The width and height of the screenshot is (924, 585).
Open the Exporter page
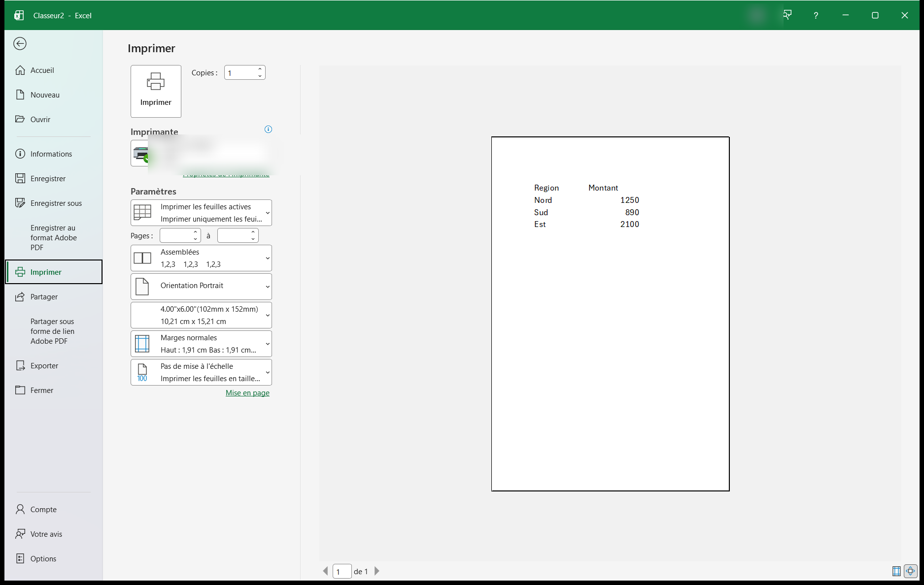click(54, 366)
